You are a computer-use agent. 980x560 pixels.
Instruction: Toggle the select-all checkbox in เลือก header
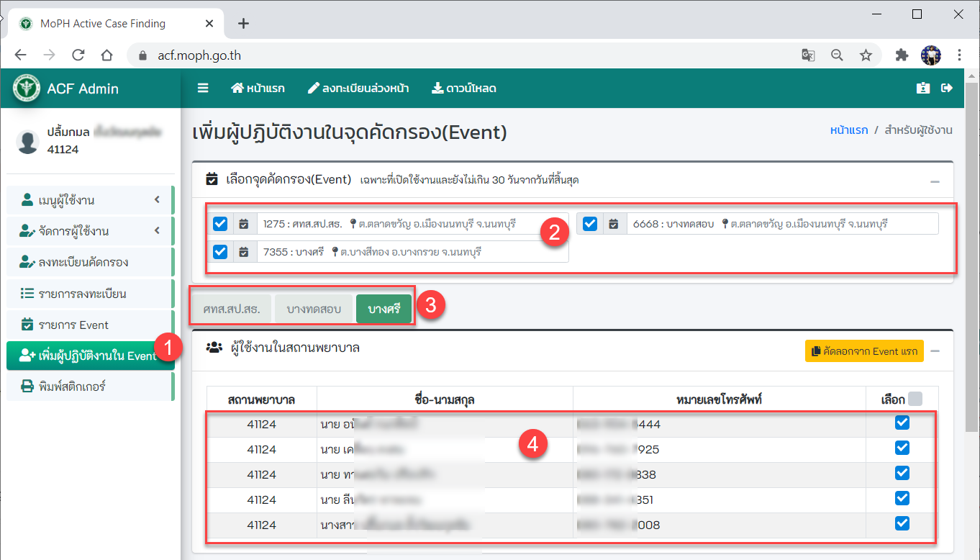click(915, 399)
